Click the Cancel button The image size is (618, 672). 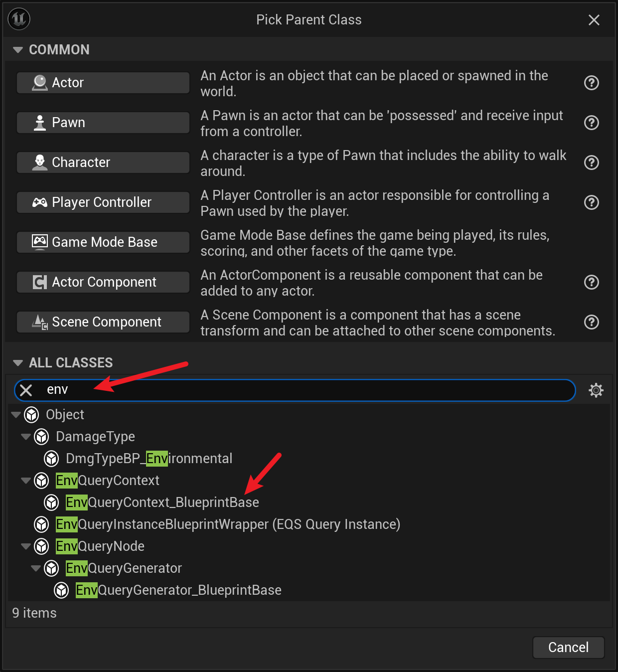tap(568, 647)
